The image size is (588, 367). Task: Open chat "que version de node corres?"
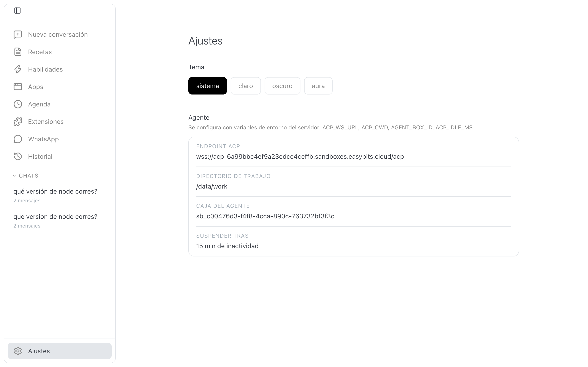pos(55,221)
